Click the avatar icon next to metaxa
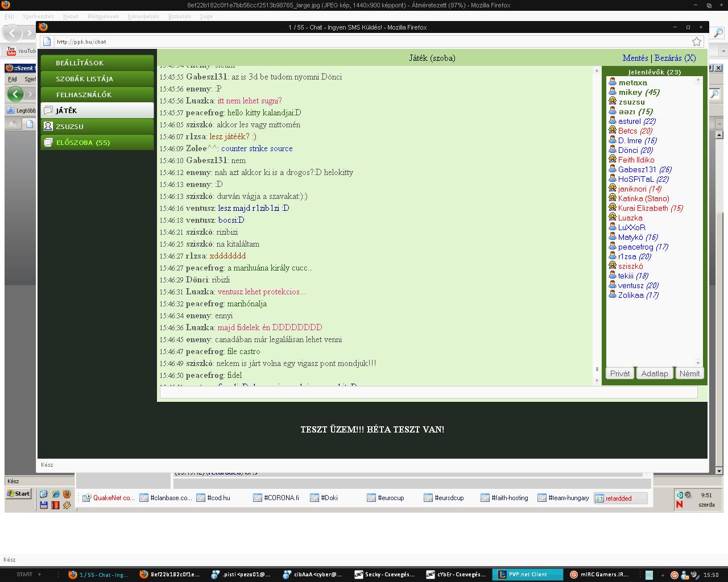The height and width of the screenshot is (582, 728). [613, 82]
